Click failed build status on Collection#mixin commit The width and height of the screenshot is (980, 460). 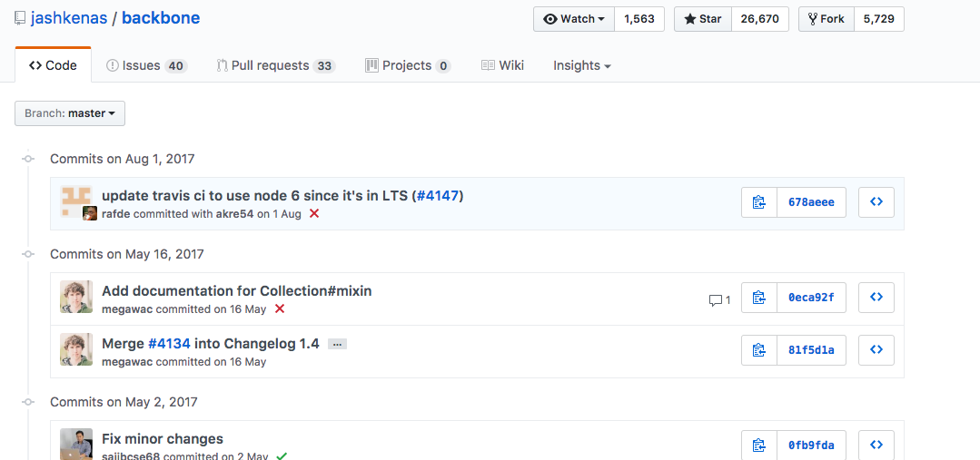(x=280, y=309)
